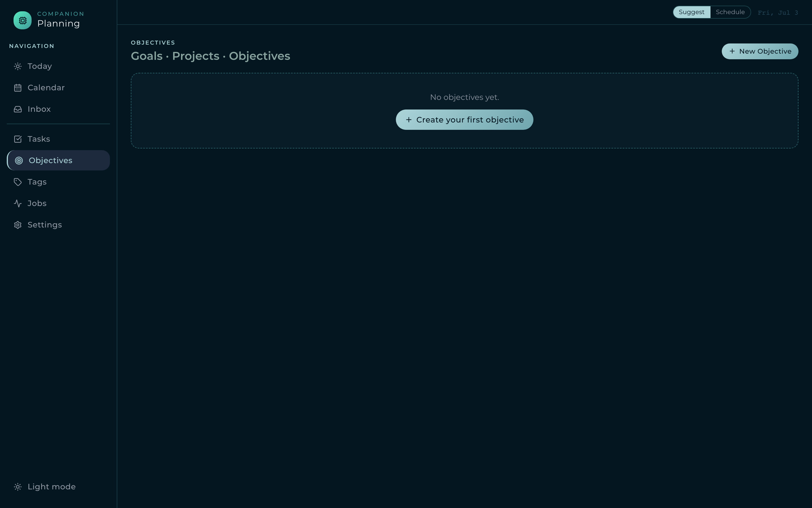Click the plus icon in New Objective
812x508 pixels.
(x=732, y=51)
